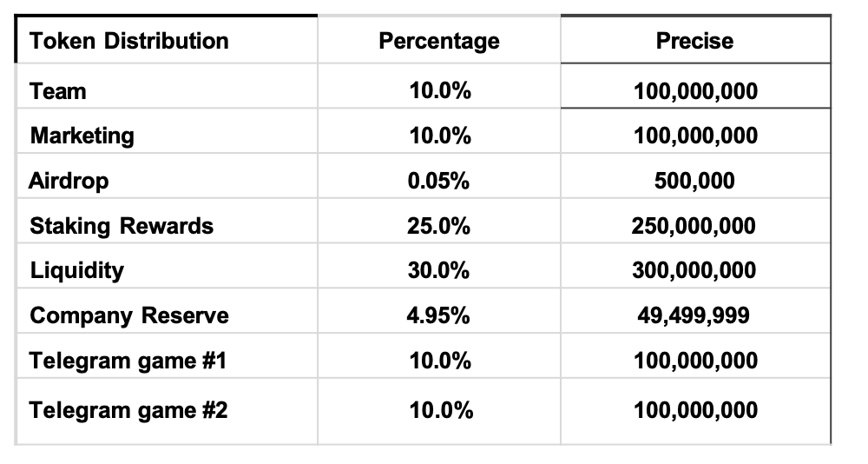Select the Liquidity label cell
868x464 pixels.
[x=167, y=266]
